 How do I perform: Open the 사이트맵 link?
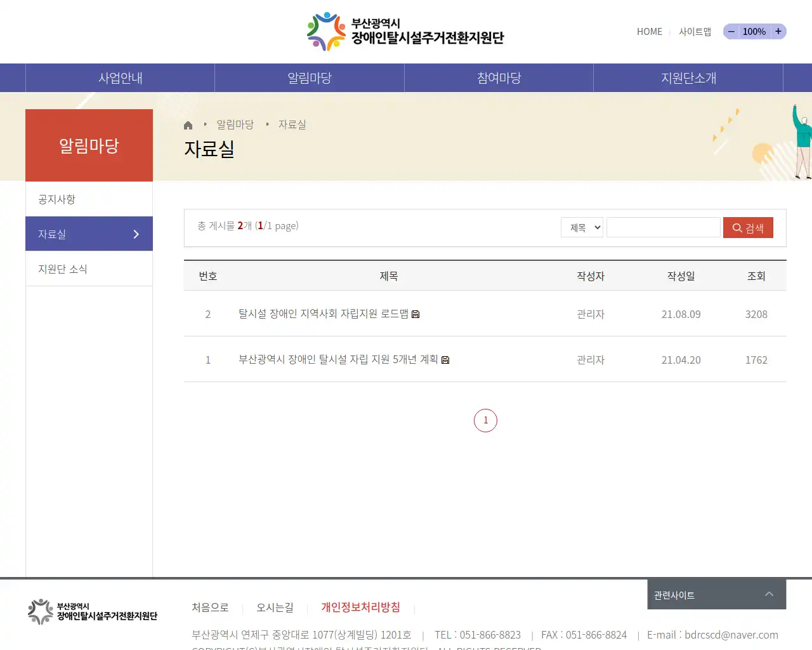[695, 32]
